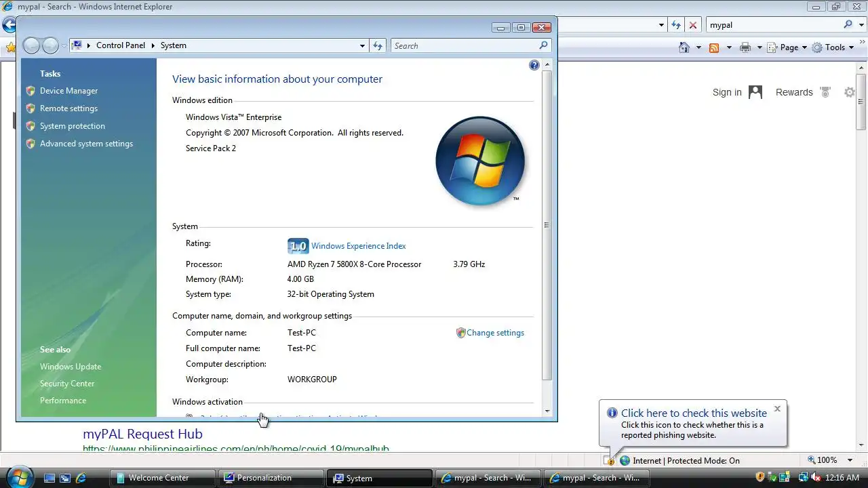Open the recent pages dropdown arrow
This screenshot has height=488, width=868.
(64, 45)
